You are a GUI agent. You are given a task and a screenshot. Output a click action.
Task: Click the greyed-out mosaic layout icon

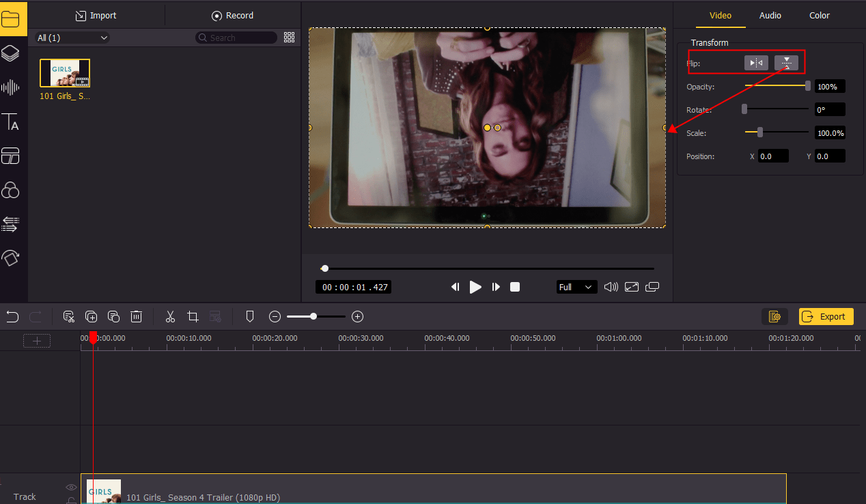pos(215,316)
